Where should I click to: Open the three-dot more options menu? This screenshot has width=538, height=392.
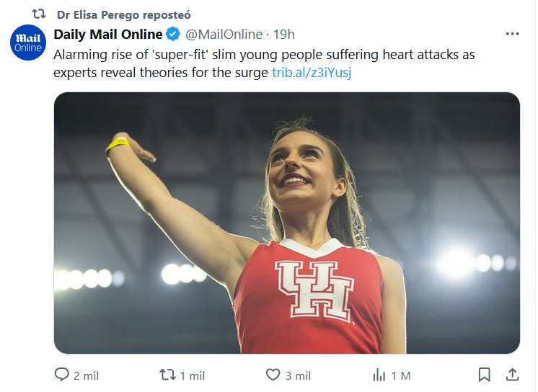(513, 34)
